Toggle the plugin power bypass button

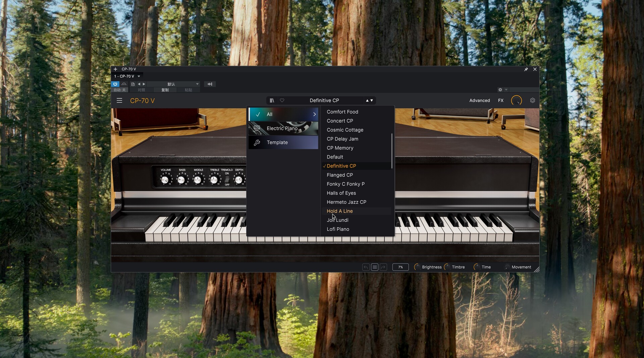coord(115,84)
